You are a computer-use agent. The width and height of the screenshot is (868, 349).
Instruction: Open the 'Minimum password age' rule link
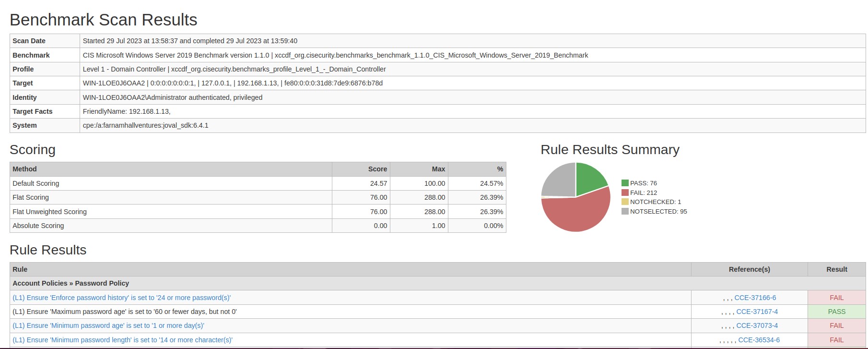108,325
